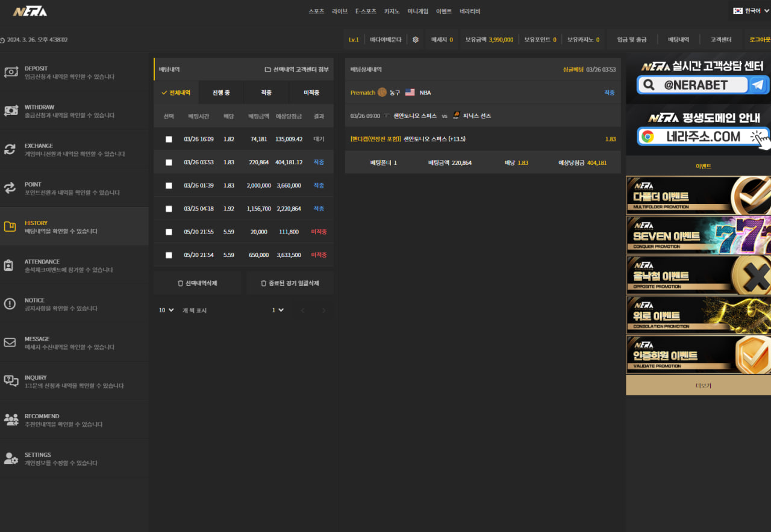Select the ATTENDANCE clipboard icon
771x532 pixels.
[x=8, y=265]
